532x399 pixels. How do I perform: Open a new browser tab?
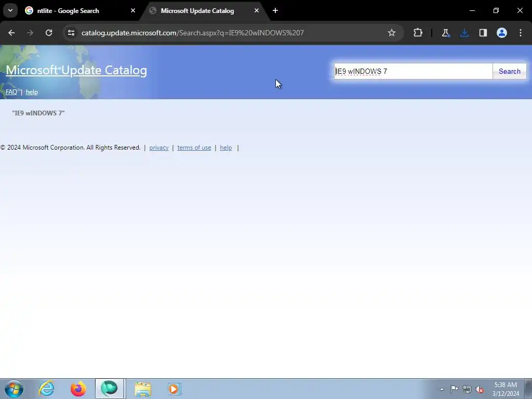coord(275,10)
